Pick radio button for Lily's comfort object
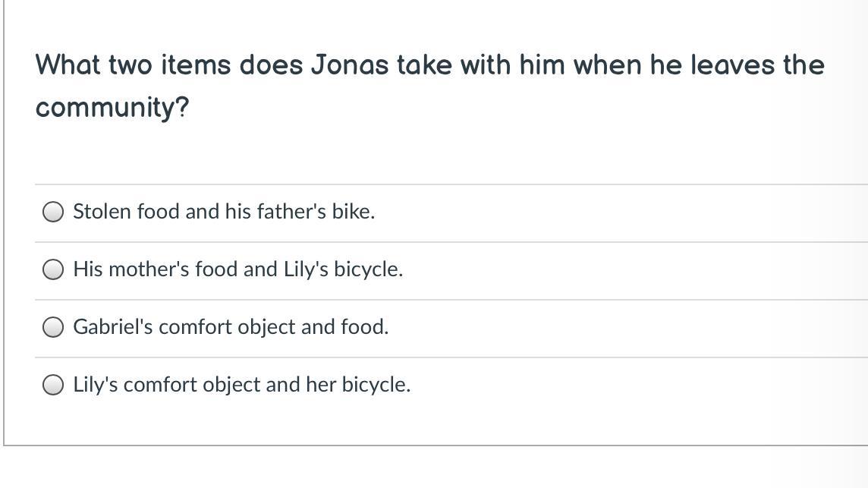Screen dimensions: 868x488 tap(53, 386)
